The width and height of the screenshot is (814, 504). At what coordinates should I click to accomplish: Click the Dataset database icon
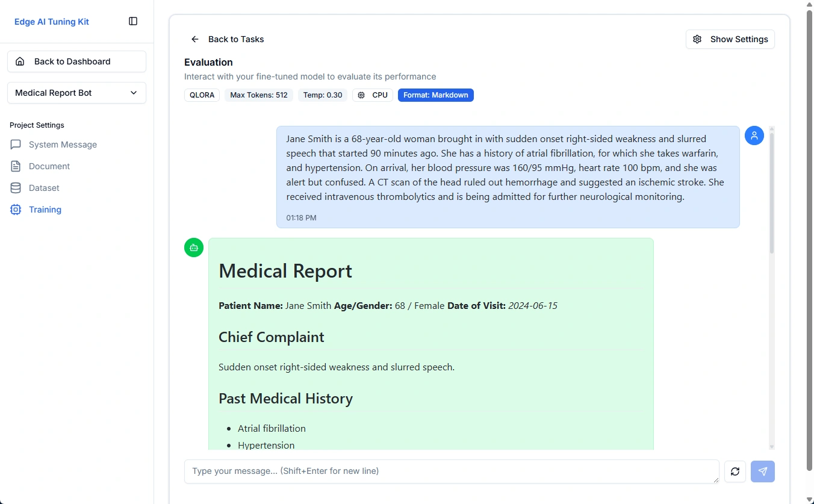[x=16, y=188]
